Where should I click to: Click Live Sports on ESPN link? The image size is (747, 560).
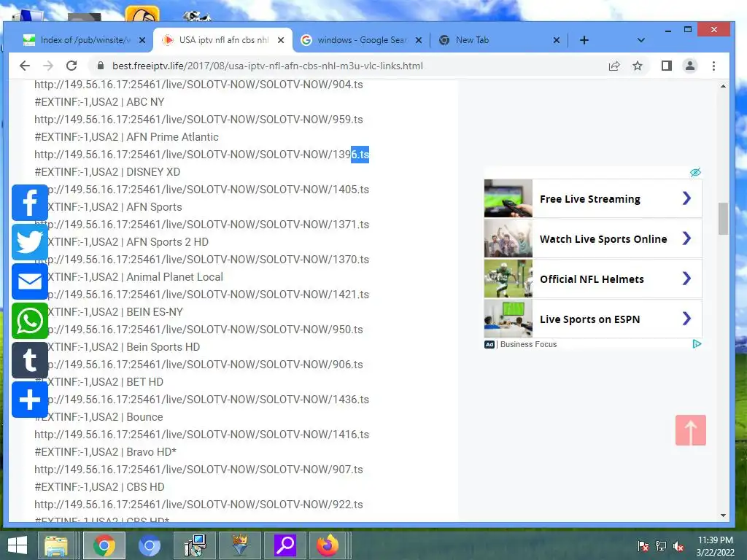pyautogui.click(x=589, y=319)
